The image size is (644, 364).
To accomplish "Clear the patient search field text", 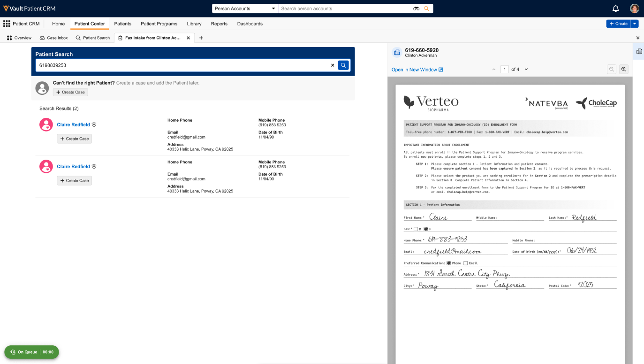I will pyautogui.click(x=333, y=65).
